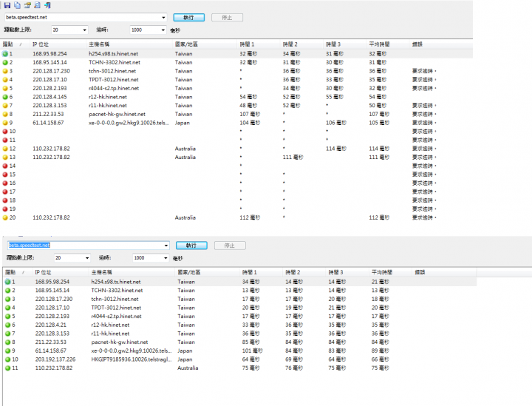532x406 pixels.
Task: Sort upper table by IP 位址 column header
Action: (x=58, y=44)
